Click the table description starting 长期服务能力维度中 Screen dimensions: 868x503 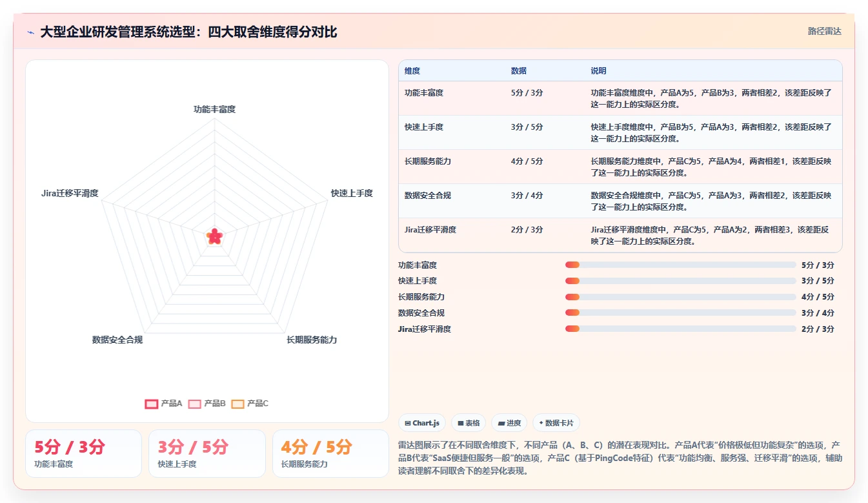(x=711, y=167)
